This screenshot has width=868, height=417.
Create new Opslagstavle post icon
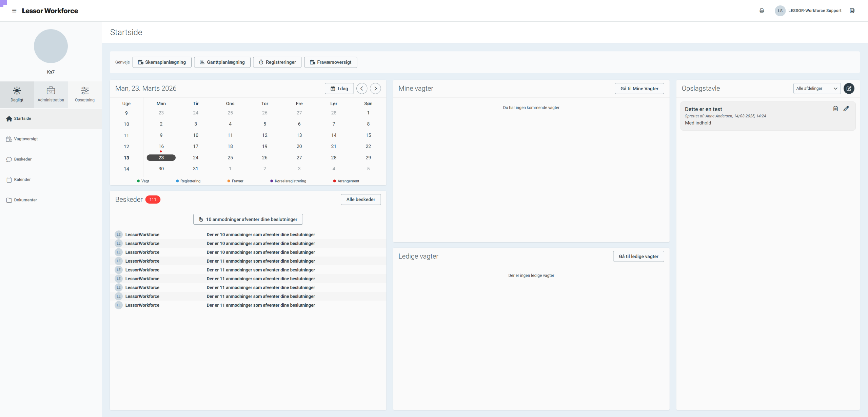849,88
